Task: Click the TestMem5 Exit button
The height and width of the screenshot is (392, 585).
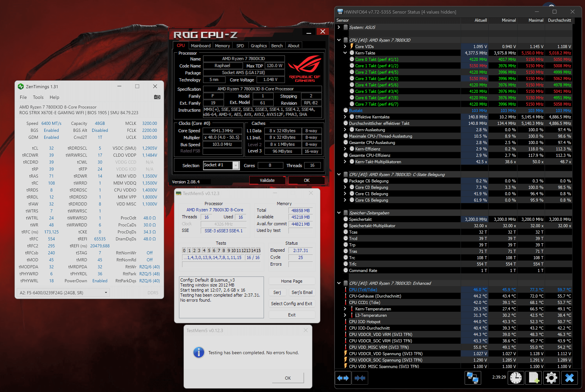Action: (292, 315)
